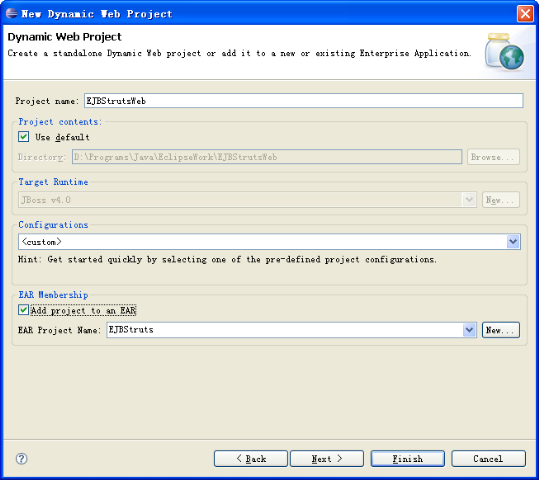The image size is (539, 480).
Task: Open the EAR Project Name dropdown
Action: tap(469, 330)
